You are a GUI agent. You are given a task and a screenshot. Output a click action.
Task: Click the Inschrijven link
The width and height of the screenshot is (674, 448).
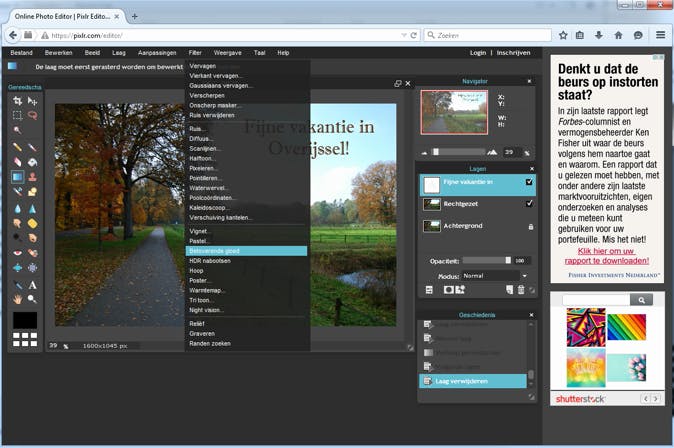pyautogui.click(x=513, y=52)
